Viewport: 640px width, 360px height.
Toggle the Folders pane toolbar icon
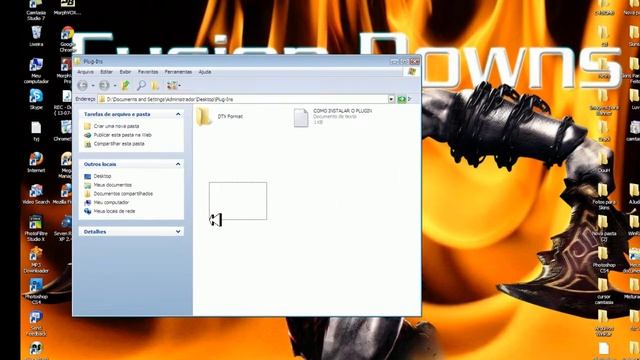(155, 85)
